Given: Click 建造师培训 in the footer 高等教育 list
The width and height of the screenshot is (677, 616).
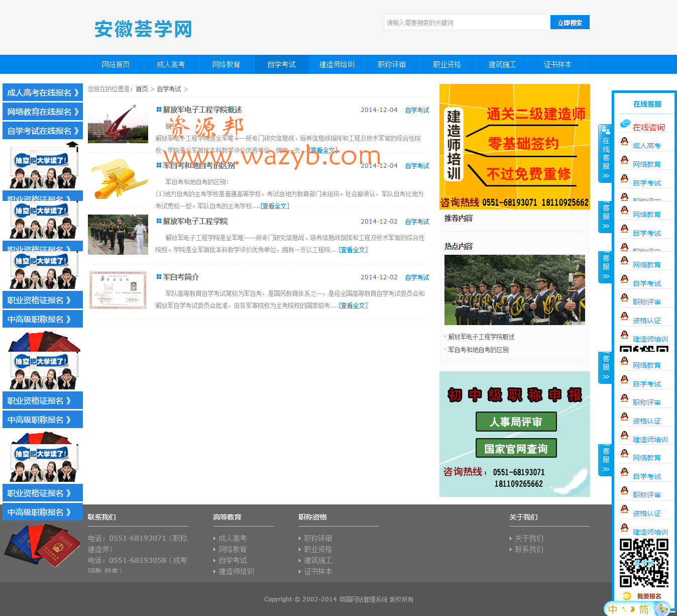Looking at the screenshot, I should (x=236, y=571).
